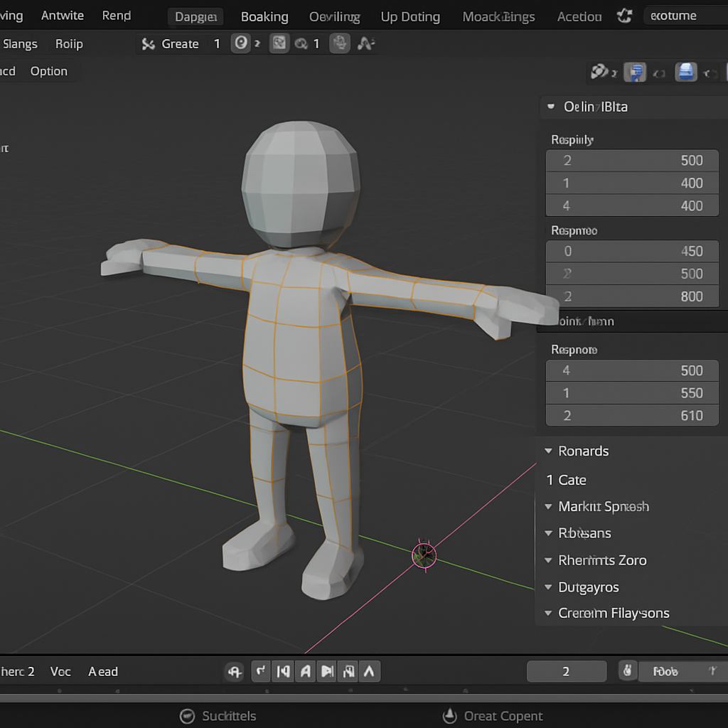This screenshot has height=728, width=728.
Task: Click the blue clipboard icon in viewport header
Action: pyautogui.click(x=635, y=72)
